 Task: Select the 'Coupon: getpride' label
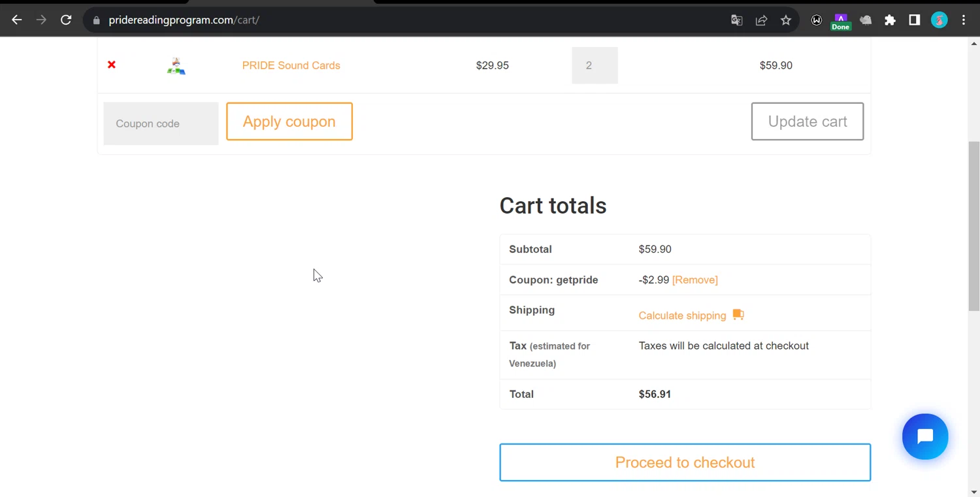[x=553, y=280]
